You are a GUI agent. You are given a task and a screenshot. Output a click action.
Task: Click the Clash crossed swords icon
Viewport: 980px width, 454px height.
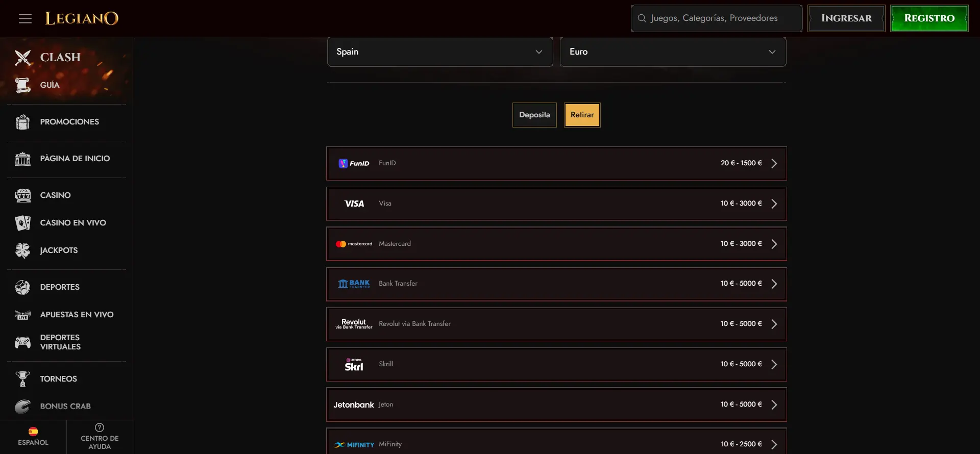(23, 58)
